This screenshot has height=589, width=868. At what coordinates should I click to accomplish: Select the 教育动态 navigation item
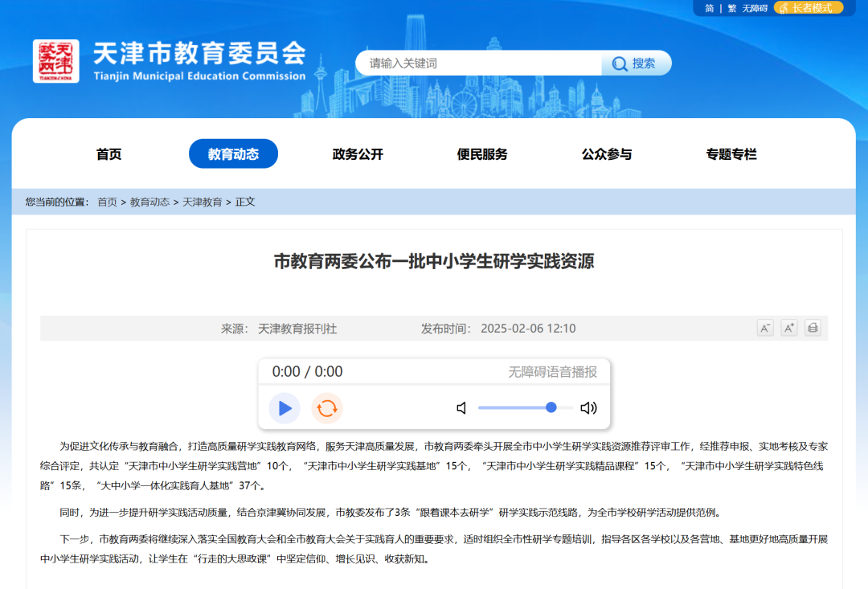[x=233, y=153]
